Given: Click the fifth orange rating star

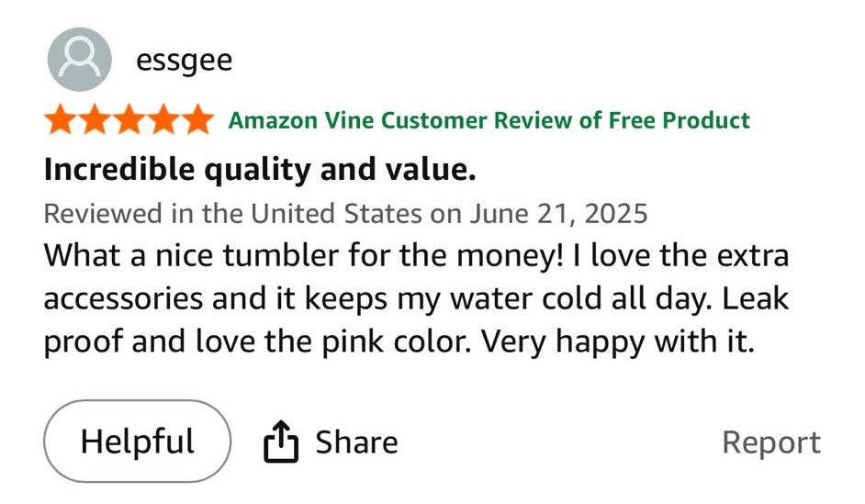Looking at the screenshot, I should pyautogui.click(x=197, y=119).
